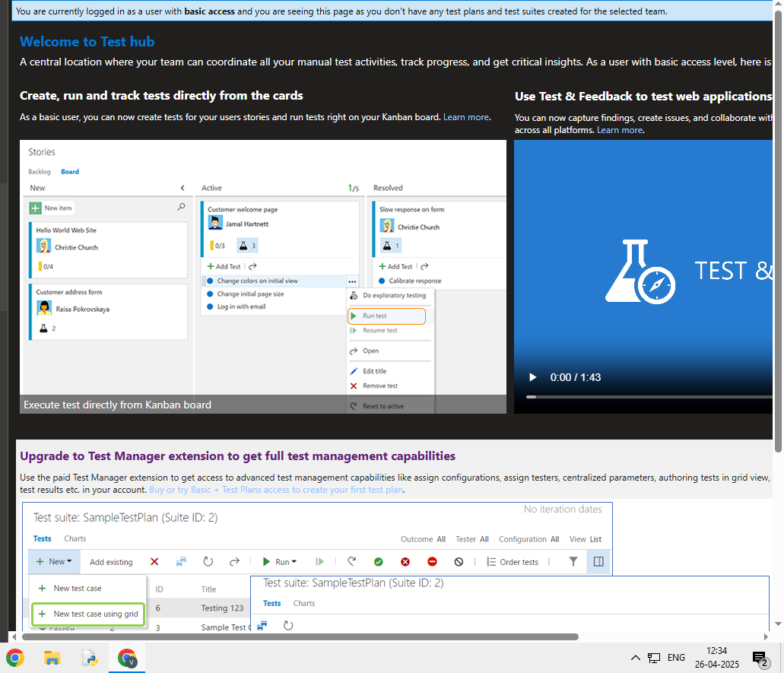Click 'Learn more' link under Test & Feedback heading
The width and height of the screenshot is (784, 673).
pyautogui.click(x=620, y=130)
